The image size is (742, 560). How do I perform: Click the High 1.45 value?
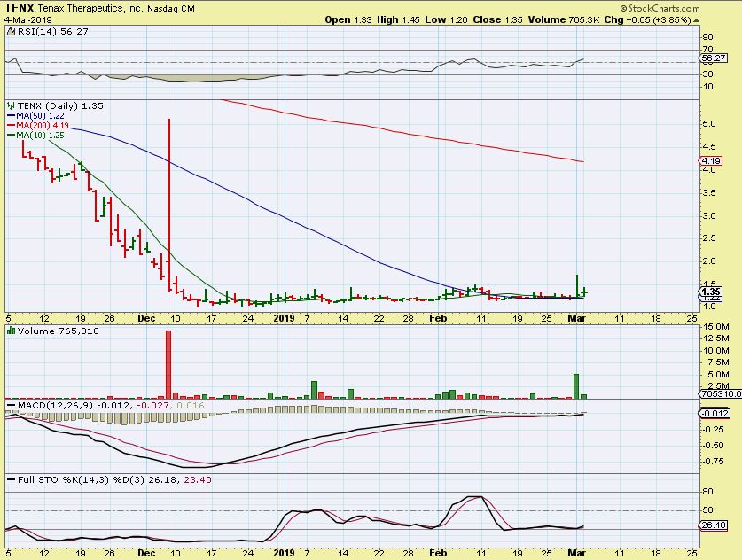coord(398,19)
